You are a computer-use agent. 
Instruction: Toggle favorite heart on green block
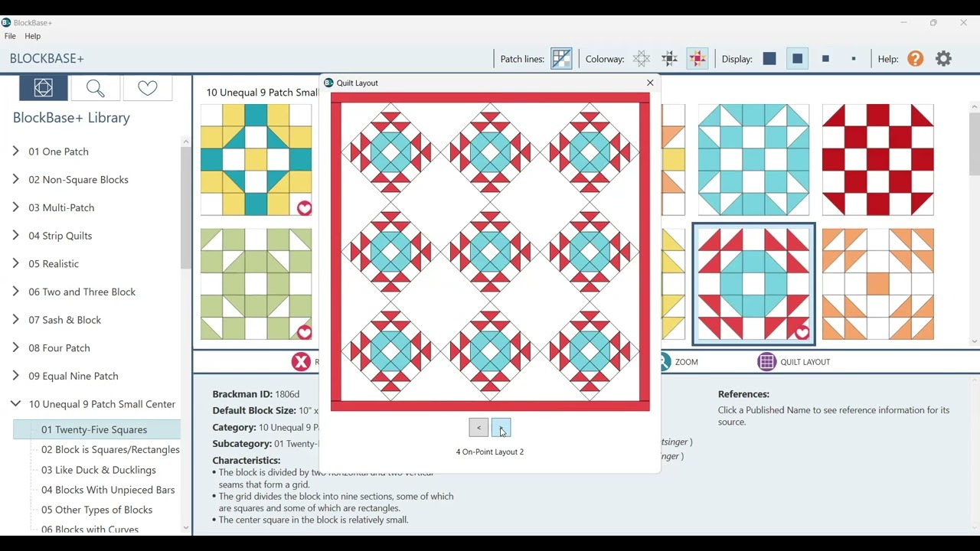[304, 332]
